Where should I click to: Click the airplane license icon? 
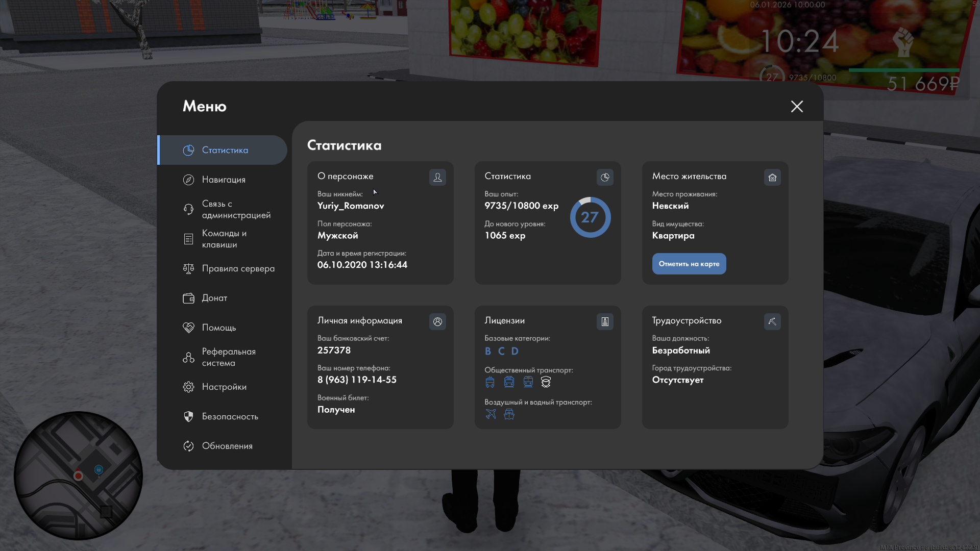[491, 414]
